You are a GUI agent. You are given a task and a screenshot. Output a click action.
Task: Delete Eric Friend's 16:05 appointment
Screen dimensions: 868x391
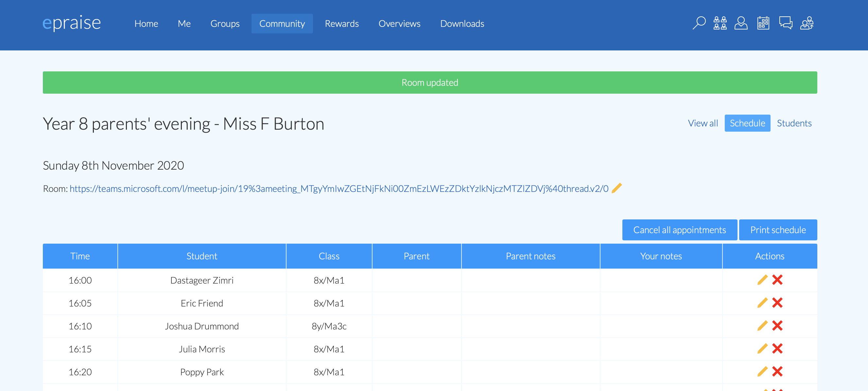point(777,303)
